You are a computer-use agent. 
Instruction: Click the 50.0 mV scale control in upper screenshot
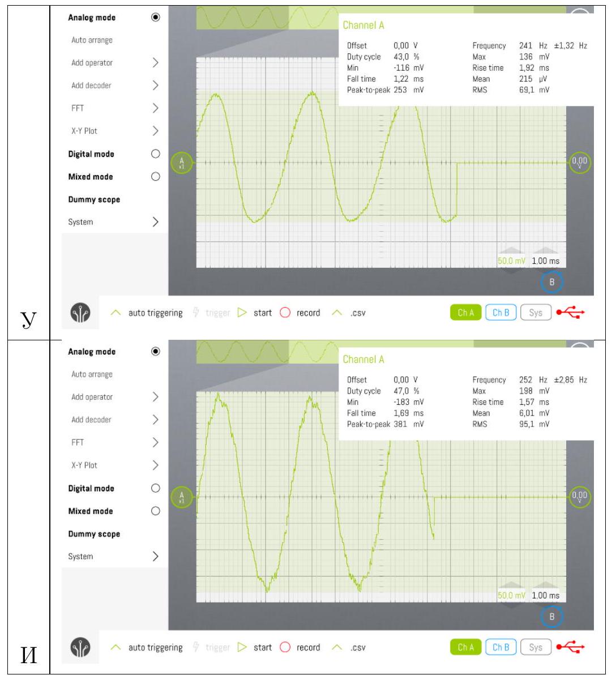pyautogui.click(x=511, y=261)
